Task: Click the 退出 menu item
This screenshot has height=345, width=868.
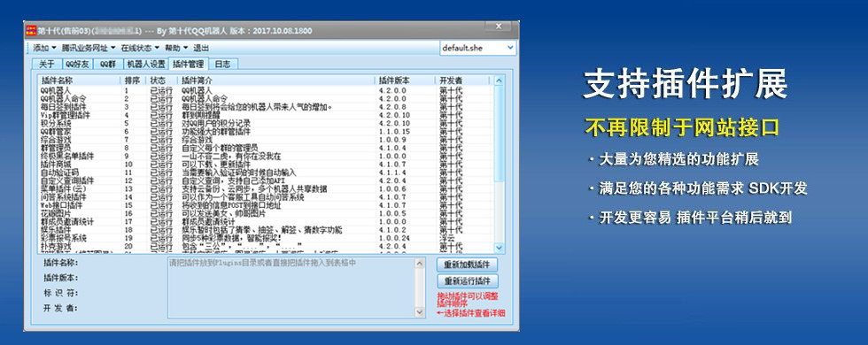Action: click(x=201, y=48)
